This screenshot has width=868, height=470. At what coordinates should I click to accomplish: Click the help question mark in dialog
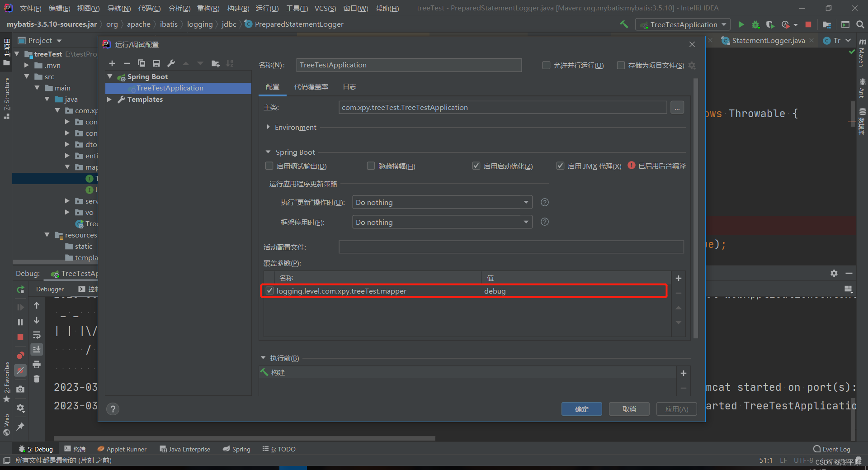[113, 409]
